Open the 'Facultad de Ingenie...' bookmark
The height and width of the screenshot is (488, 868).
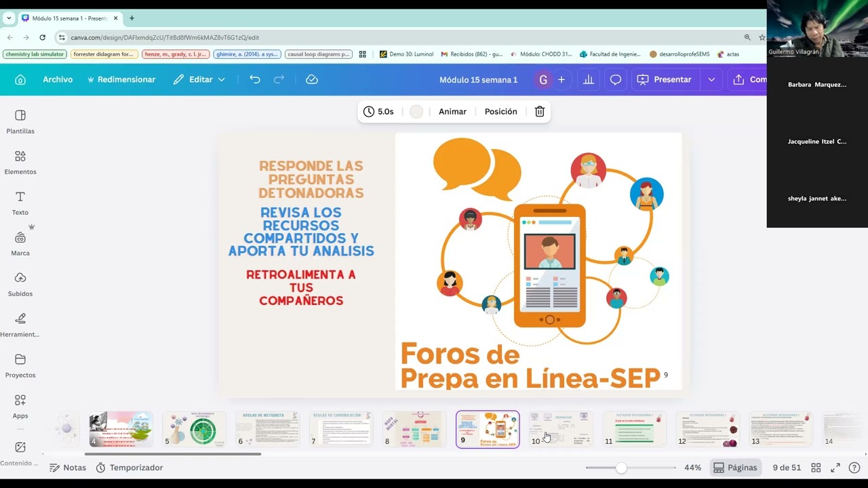[610, 54]
